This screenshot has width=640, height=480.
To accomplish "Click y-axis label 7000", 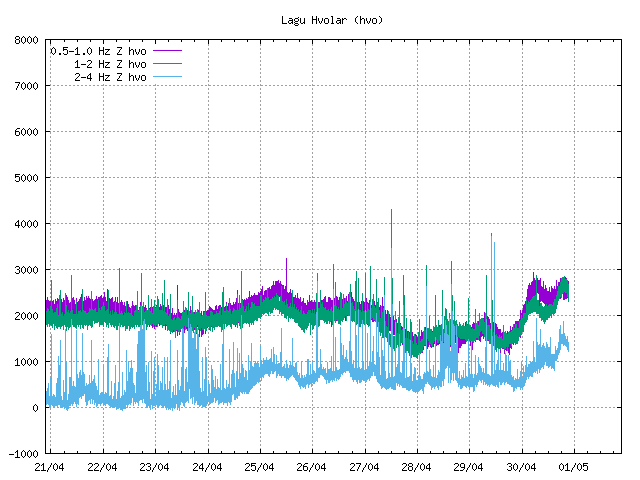I will (x=26, y=86).
